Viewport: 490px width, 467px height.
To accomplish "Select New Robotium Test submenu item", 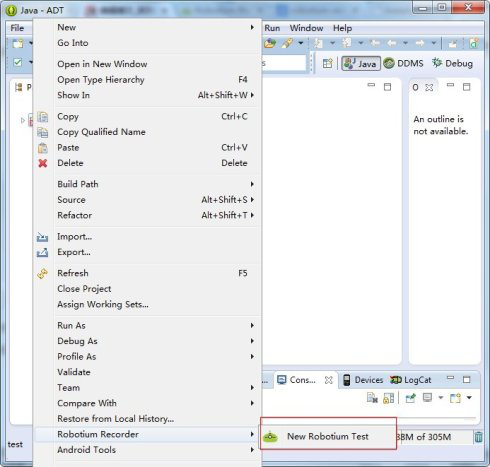I will (328, 437).
